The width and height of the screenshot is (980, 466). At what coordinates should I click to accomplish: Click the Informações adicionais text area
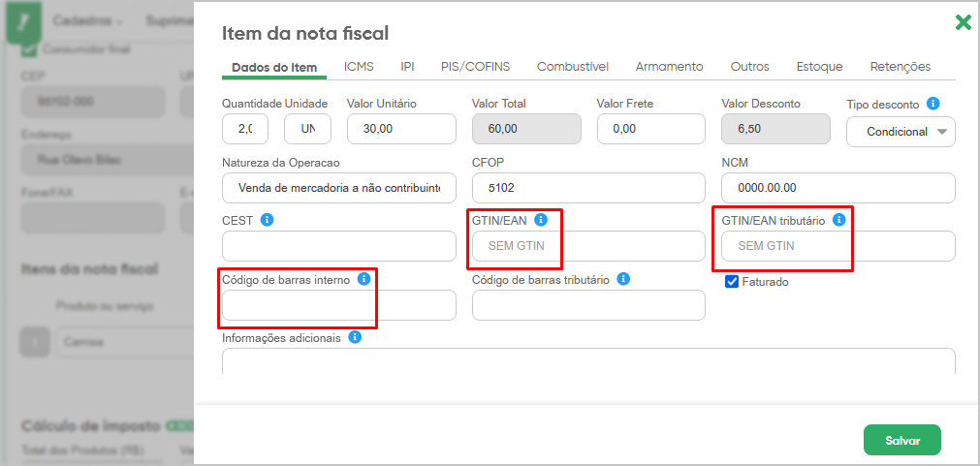pyautogui.click(x=588, y=361)
